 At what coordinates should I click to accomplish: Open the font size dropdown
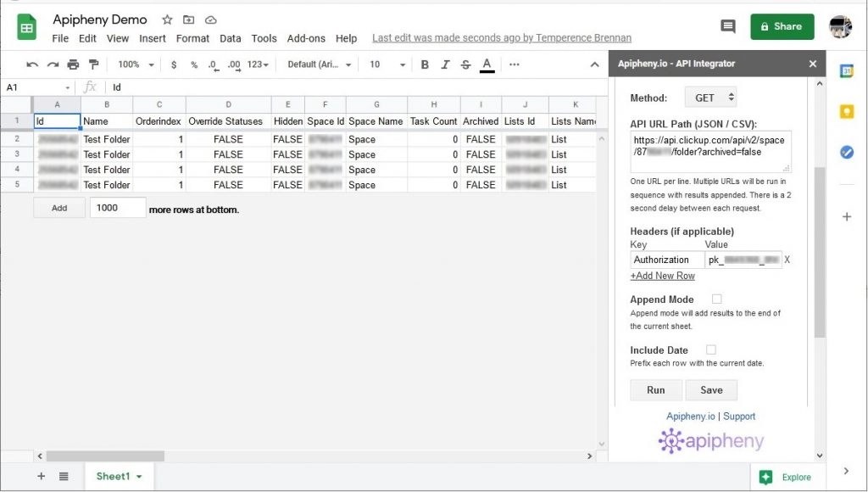[395, 64]
